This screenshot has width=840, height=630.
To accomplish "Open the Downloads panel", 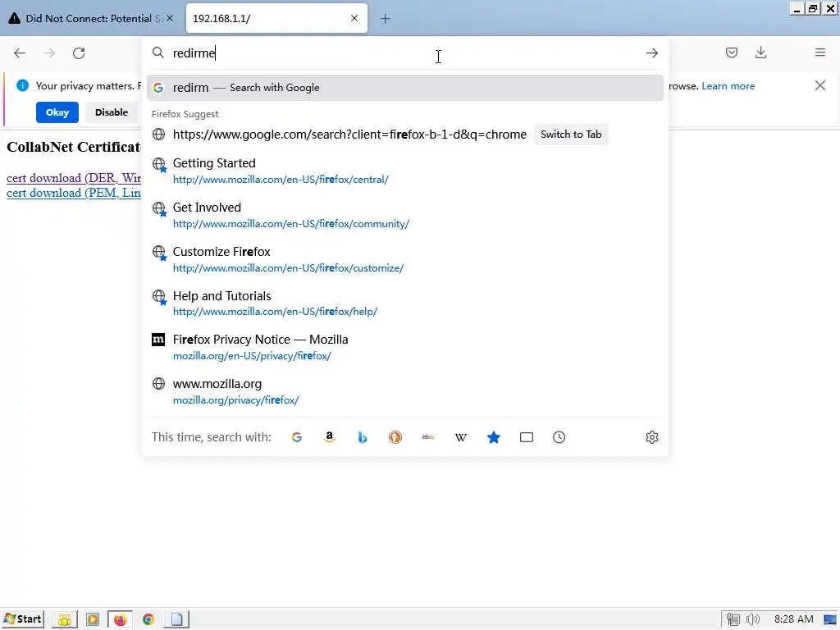I will (x=760, y=52).
